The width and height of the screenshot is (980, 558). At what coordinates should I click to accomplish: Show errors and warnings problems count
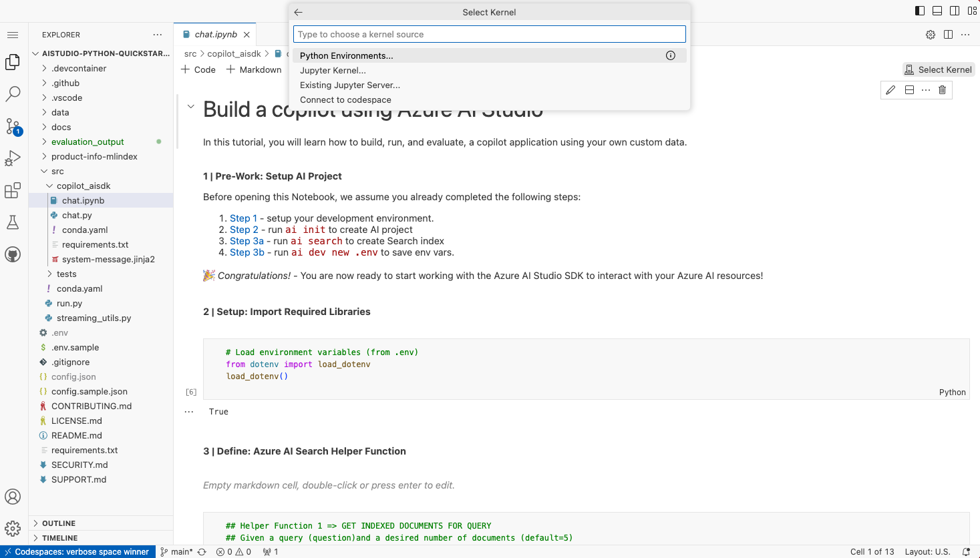point(234,552)
